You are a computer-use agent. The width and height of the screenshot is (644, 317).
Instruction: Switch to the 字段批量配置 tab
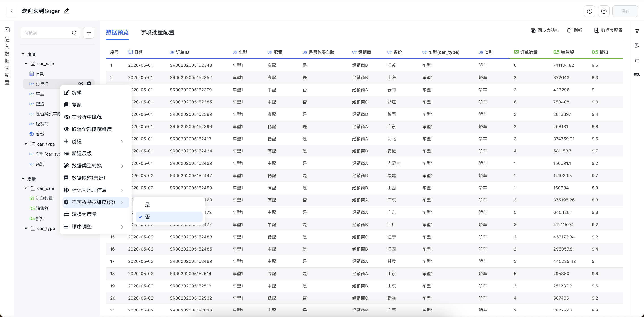point(157,32)
